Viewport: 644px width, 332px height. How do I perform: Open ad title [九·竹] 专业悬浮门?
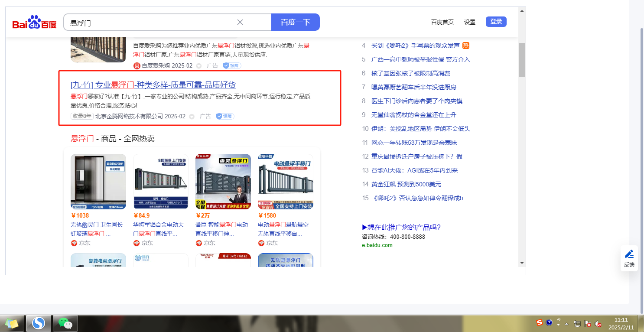pos(153,85)
